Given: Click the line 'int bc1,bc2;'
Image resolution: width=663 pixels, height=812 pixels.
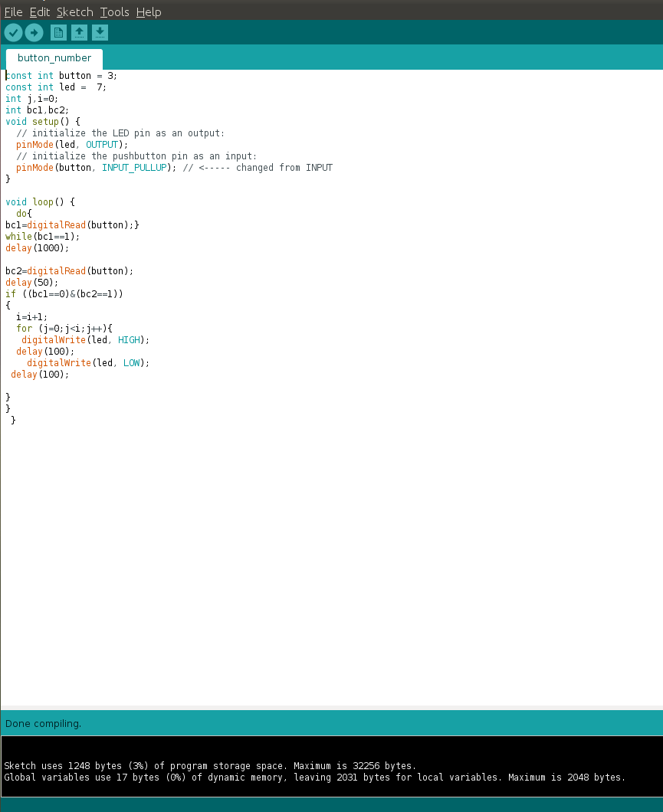Looking at the screenshot, I should (37, 110).
